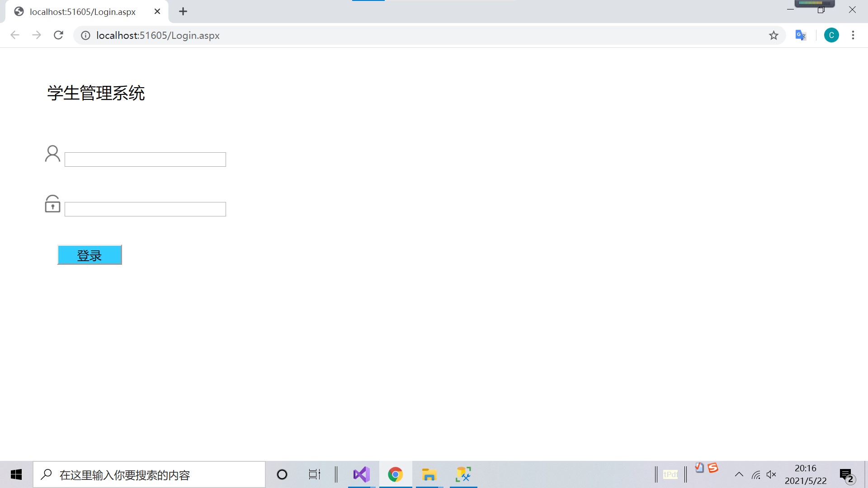868x488 pixels.
Task: View site information icon in address bar
Action: [85, 35]
